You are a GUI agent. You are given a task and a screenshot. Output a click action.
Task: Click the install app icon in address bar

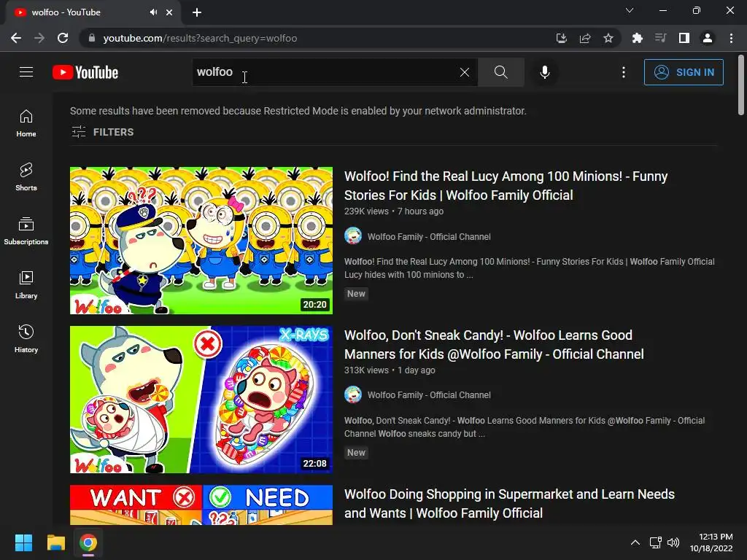(x=562, y=38)
